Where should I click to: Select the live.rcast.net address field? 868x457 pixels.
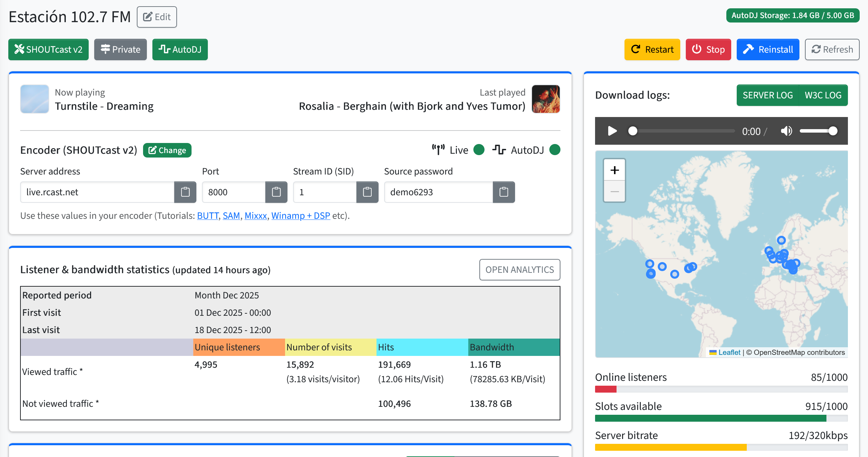click(x=97, y=192)
